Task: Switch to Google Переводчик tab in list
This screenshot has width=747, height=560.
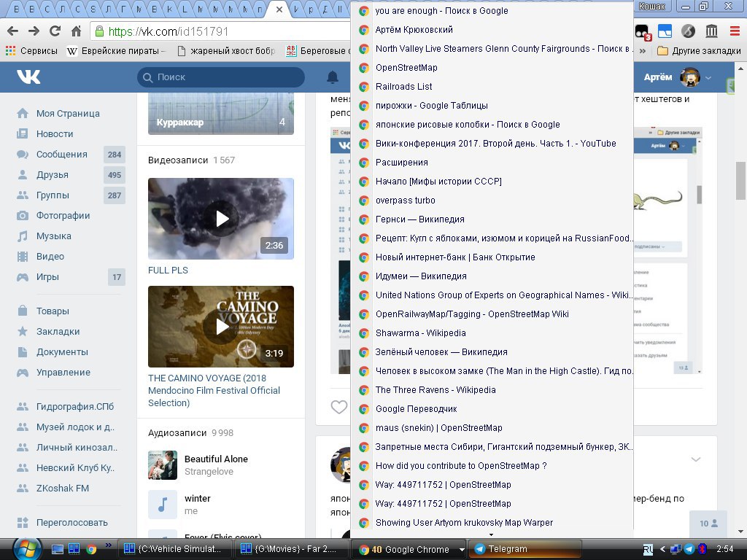Action: click(492, 409)
